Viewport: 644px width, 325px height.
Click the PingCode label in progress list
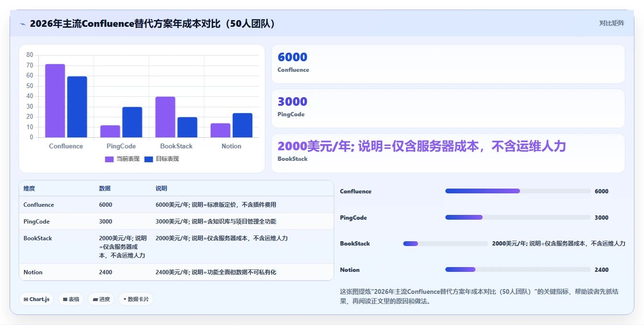(353, 218)
